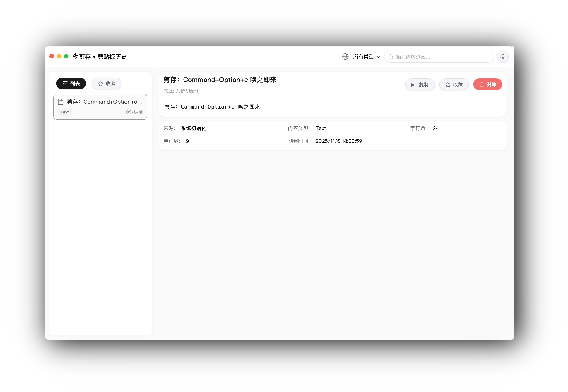
Task: Click the list icon in the 列表 button
Action: pos(65,83)
